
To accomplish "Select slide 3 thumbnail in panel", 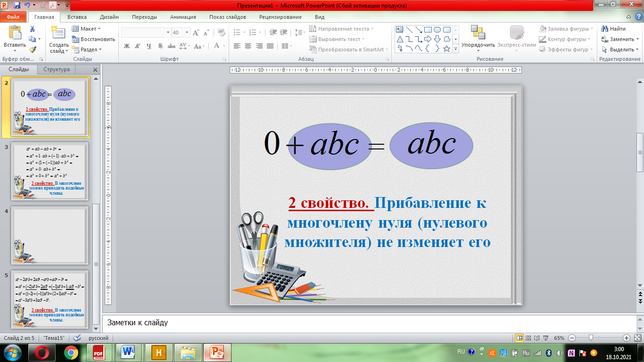I will [x=50, y=172].
